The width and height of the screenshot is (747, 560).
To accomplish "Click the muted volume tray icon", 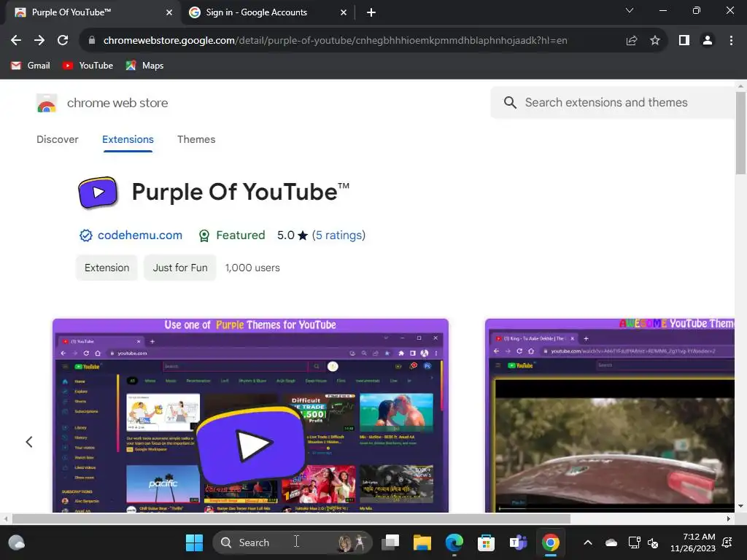I will [653, 542].
